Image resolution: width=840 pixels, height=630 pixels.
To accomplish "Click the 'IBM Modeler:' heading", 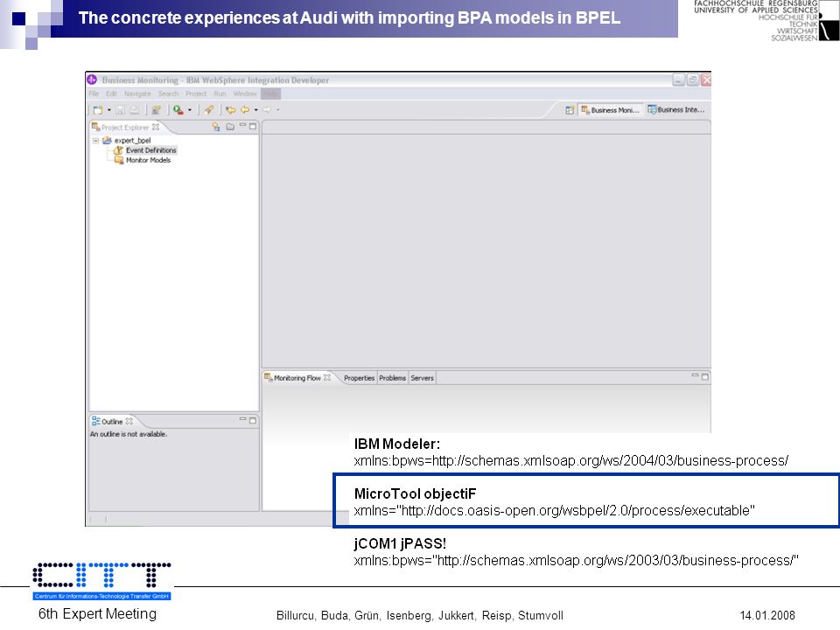I will coord(397,444).
